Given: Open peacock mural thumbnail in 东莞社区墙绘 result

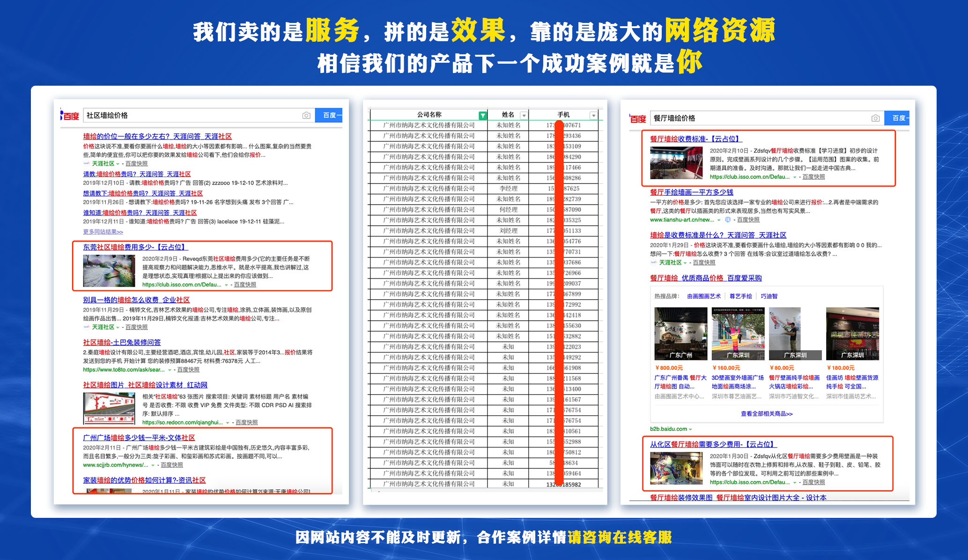Looking at the screenshot, I should coord(109,271).
